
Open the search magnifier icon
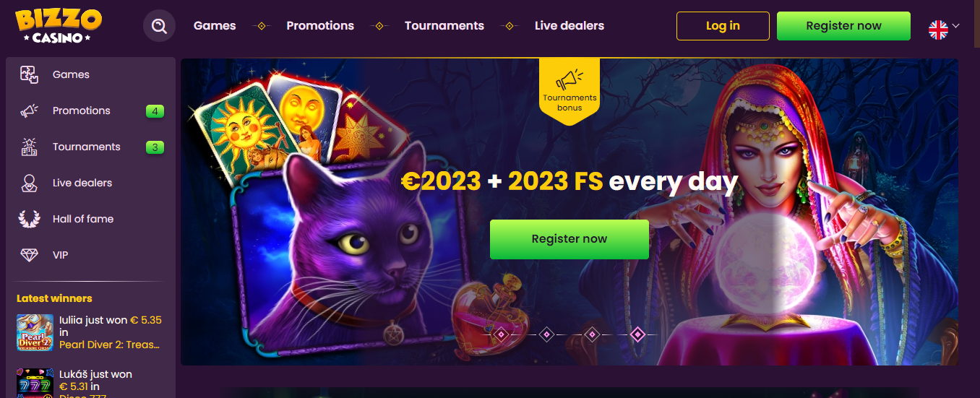159,26
